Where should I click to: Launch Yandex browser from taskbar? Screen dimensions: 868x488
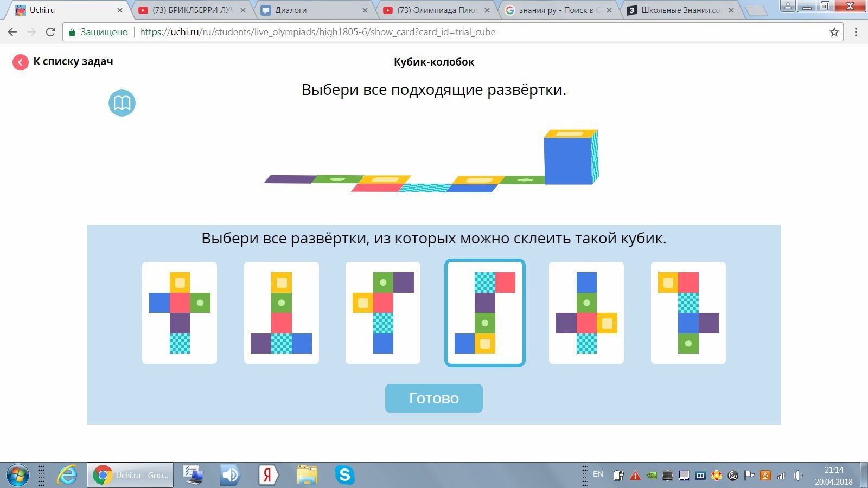pos(267,475)
